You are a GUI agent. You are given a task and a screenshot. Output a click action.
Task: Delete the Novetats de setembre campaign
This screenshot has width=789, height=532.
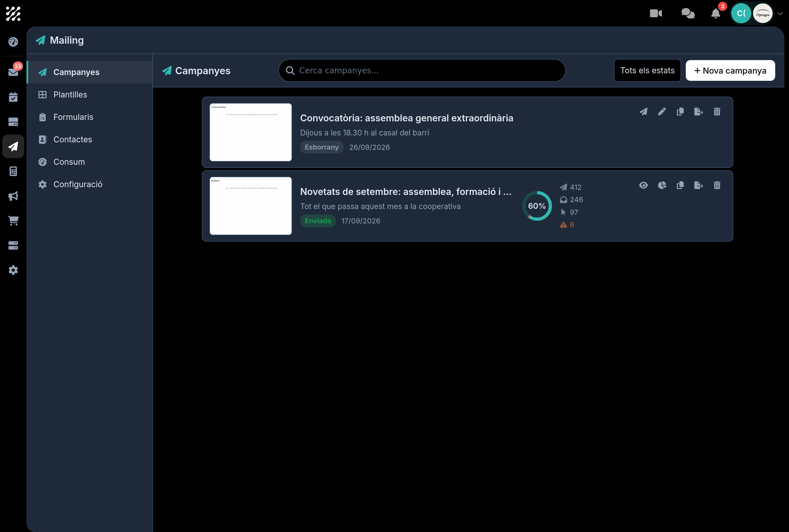(x=717, y=185)
